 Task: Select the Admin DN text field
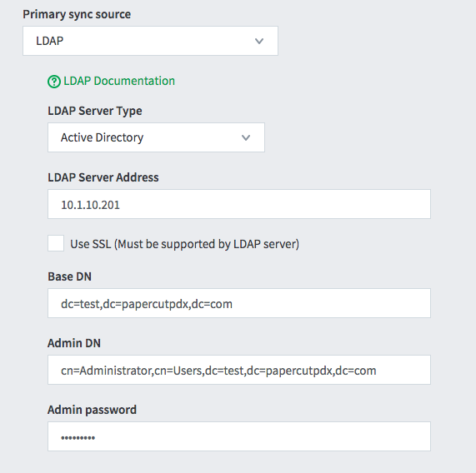(239, 370)
